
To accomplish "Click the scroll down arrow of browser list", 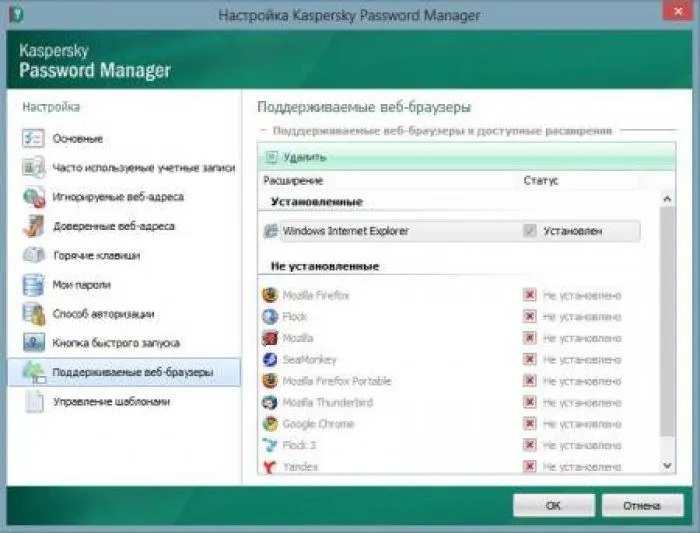I will tap(667, 466).
